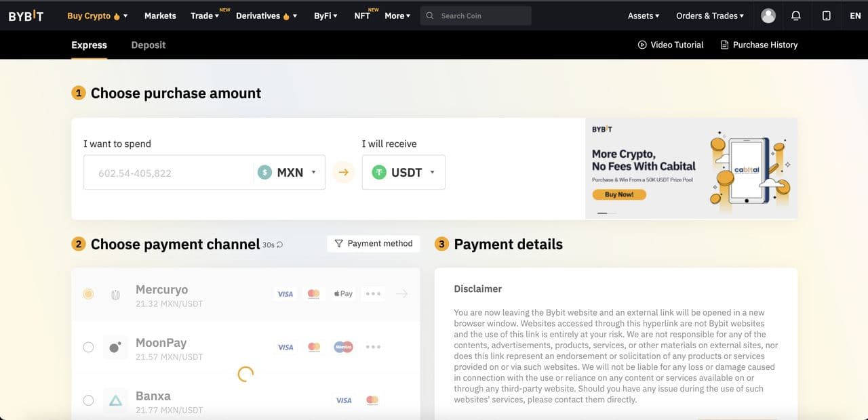Select the MoonPay payment channel radio button

click(88, 347)
